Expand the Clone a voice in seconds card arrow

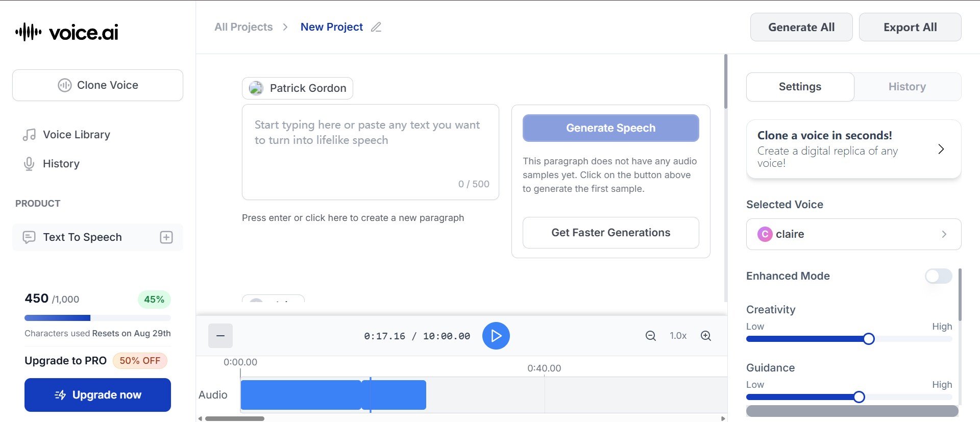pyautogui.click(x=941, y=149)
